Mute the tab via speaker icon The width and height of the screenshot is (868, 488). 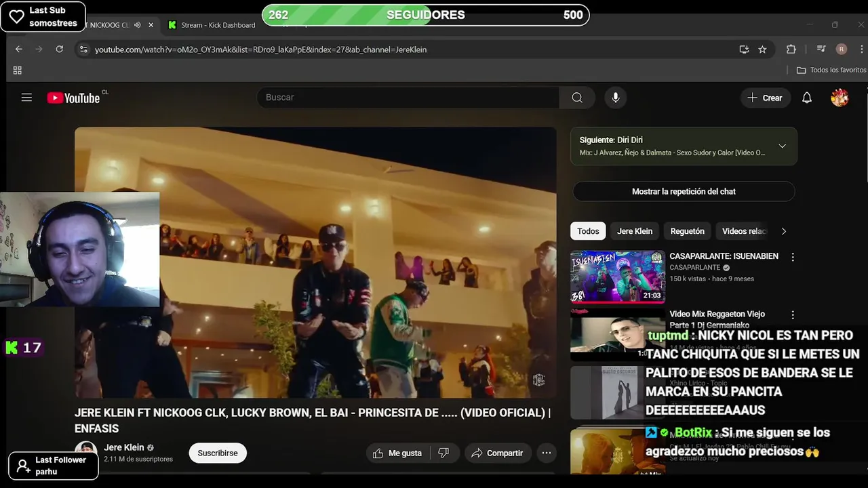click(138, 25)
